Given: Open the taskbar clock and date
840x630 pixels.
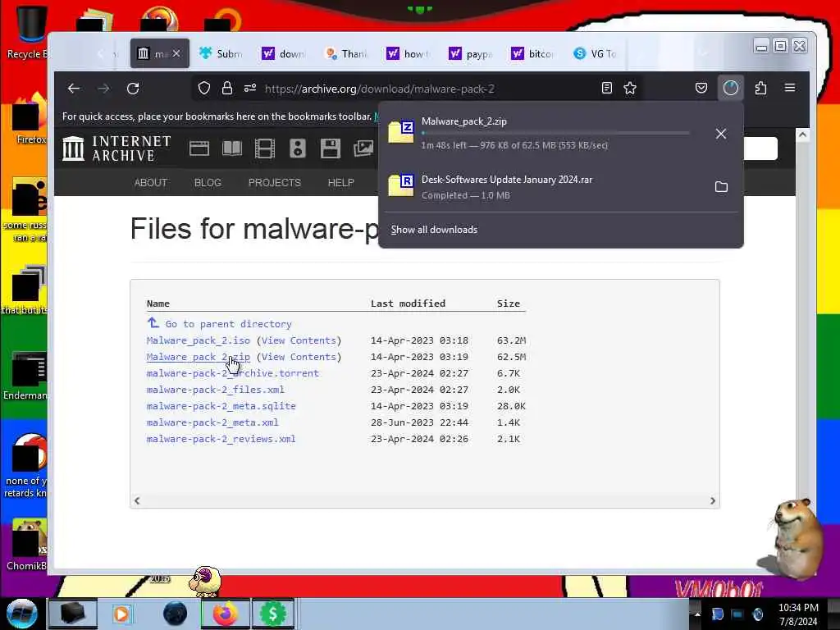Looking at the screenshot, I should click(798, 614).
